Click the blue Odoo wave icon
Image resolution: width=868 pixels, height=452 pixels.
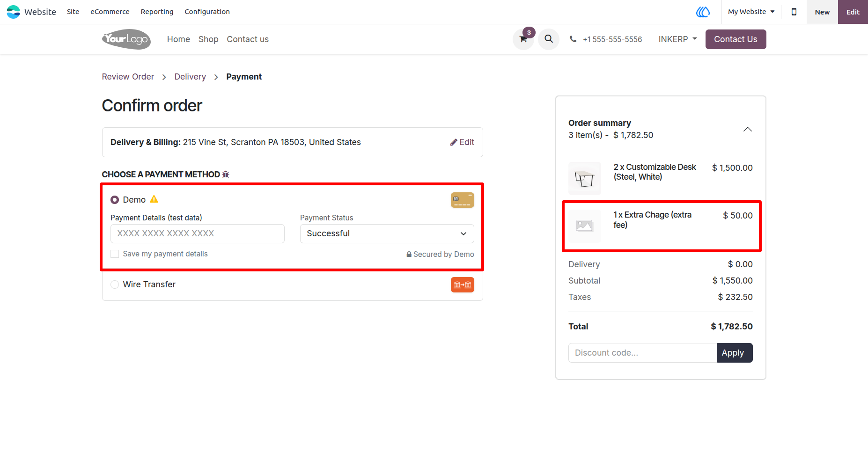point(703,12)
